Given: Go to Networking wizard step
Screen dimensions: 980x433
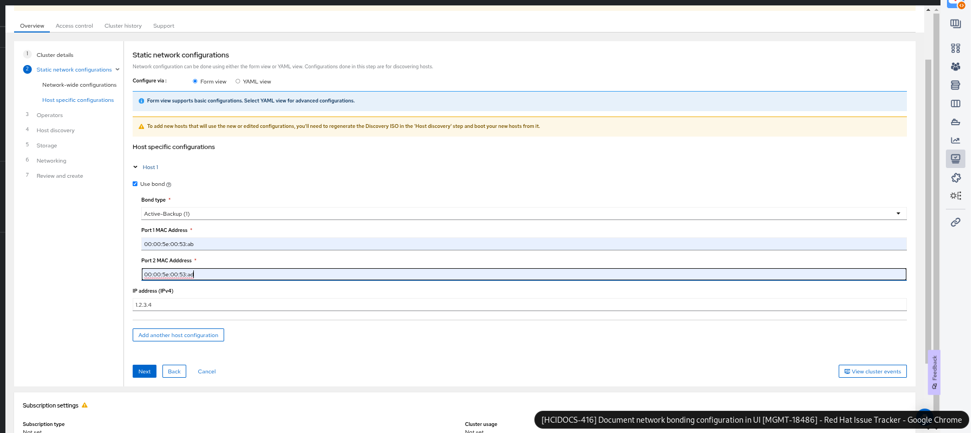Looking at the screenshot, I should point(51,161).
